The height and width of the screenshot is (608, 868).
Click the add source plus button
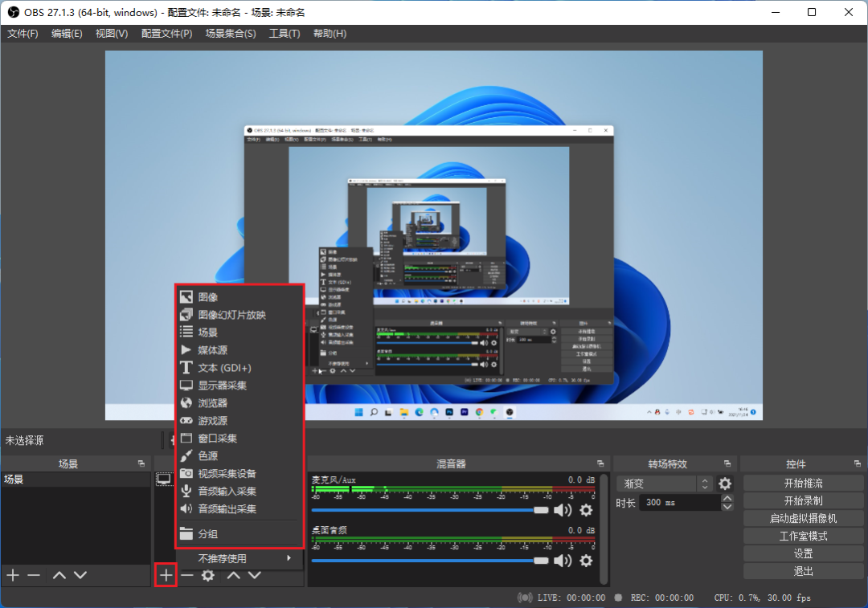[166, 575]
